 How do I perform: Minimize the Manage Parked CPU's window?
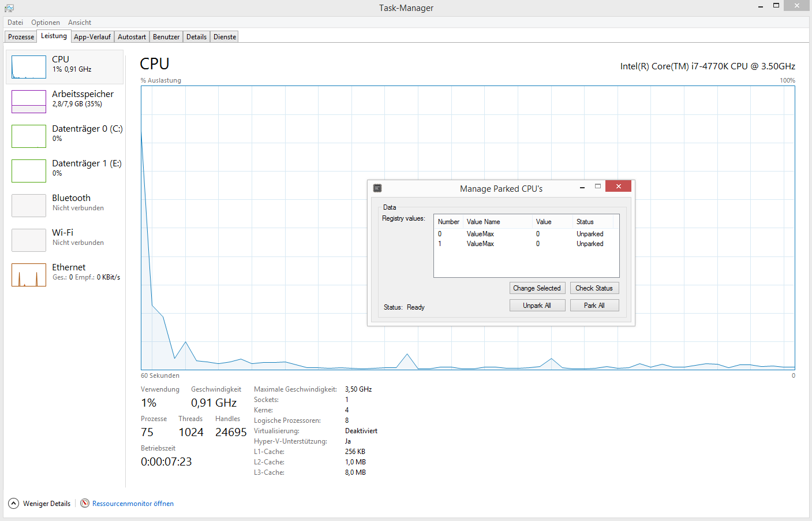[x=582, y=187]
